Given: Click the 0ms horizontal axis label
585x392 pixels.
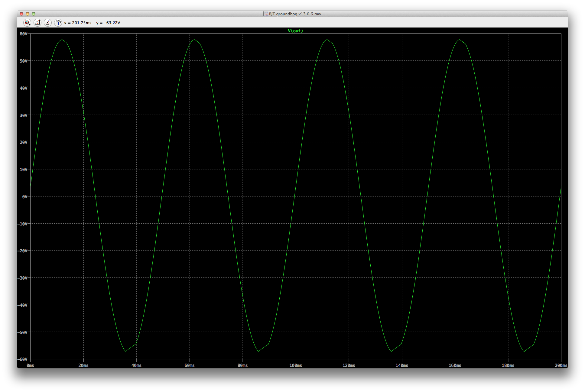Looking at the screenshot, I should pos(31,365).
